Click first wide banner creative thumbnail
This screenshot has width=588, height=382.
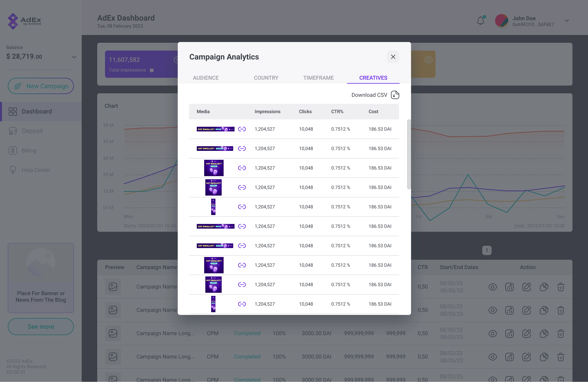[x=215, y=129]
